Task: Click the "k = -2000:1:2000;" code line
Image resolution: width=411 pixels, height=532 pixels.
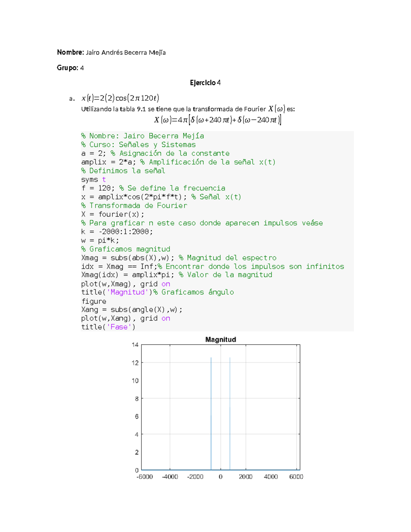Action: tap(117, 232)
